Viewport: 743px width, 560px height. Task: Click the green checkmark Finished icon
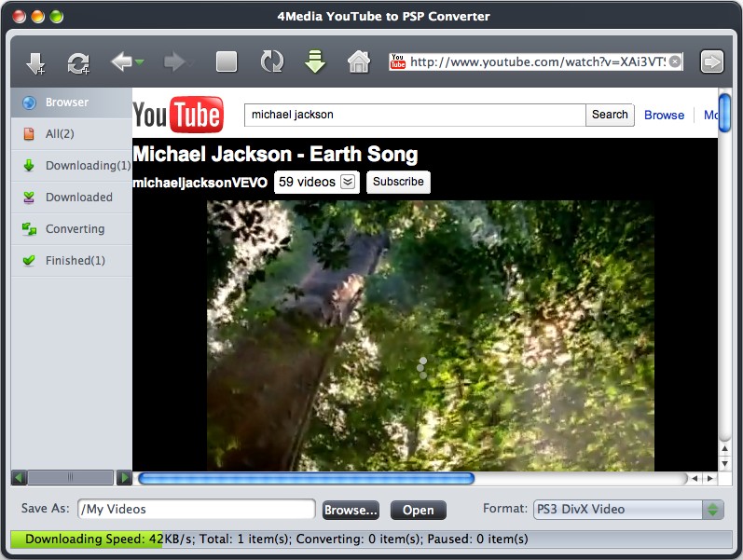(x=29, y=260)
